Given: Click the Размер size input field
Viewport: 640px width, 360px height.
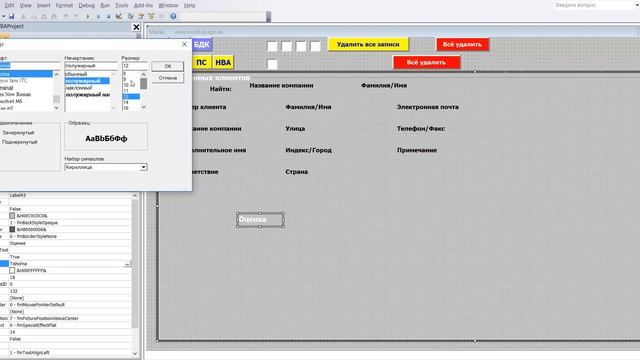Looking at the screenshot, I should pyautogui.click(x=134, y=66).
